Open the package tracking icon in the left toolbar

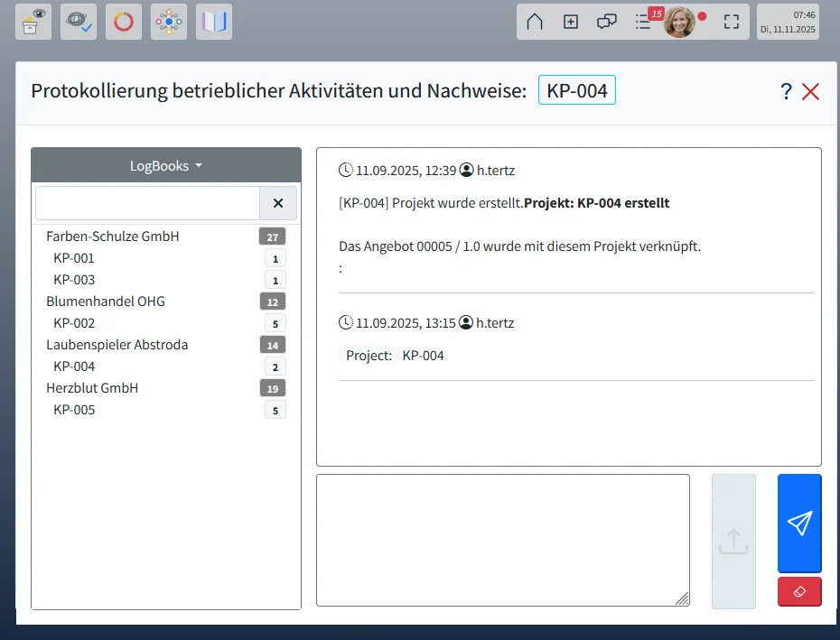[33, 22]
